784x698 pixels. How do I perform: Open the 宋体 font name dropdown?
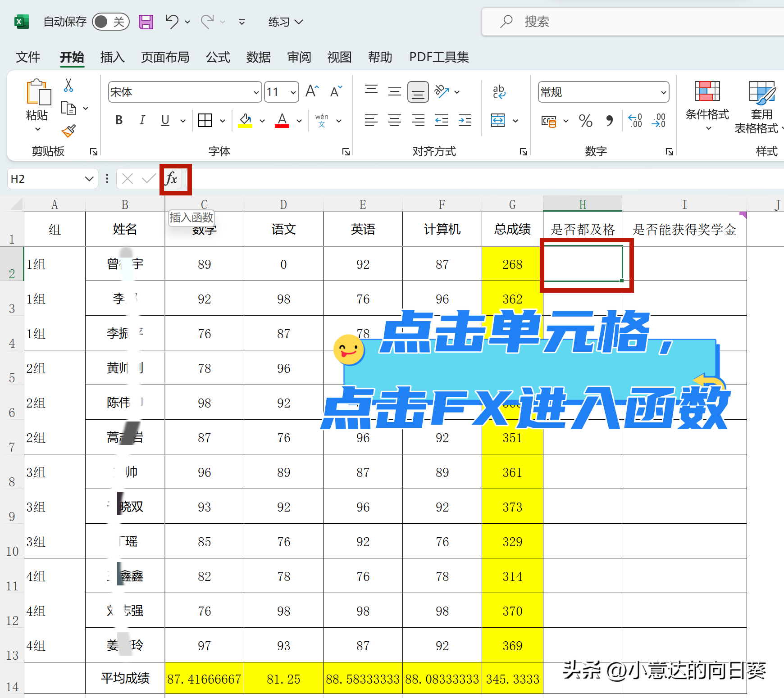[x=256, y=92]
